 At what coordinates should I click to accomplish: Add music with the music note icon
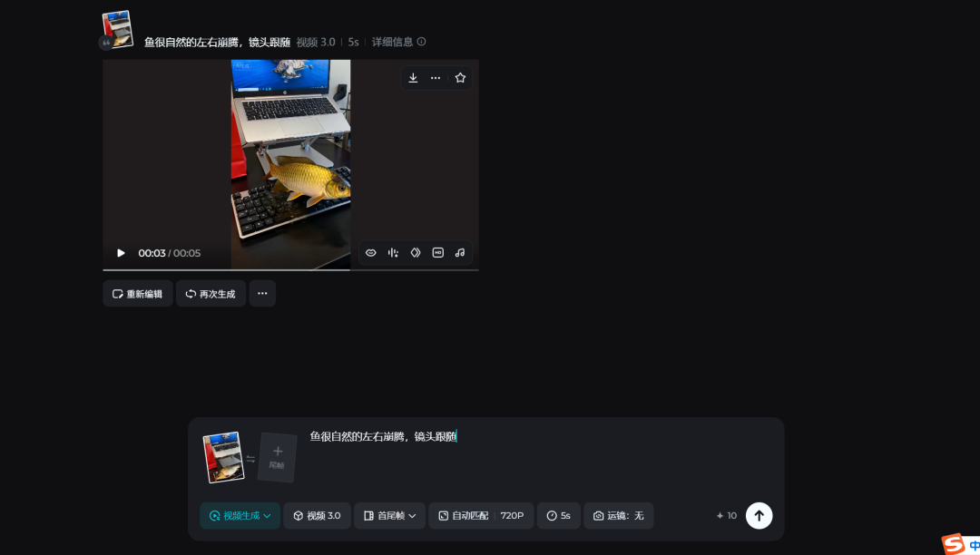coord(460,253)
